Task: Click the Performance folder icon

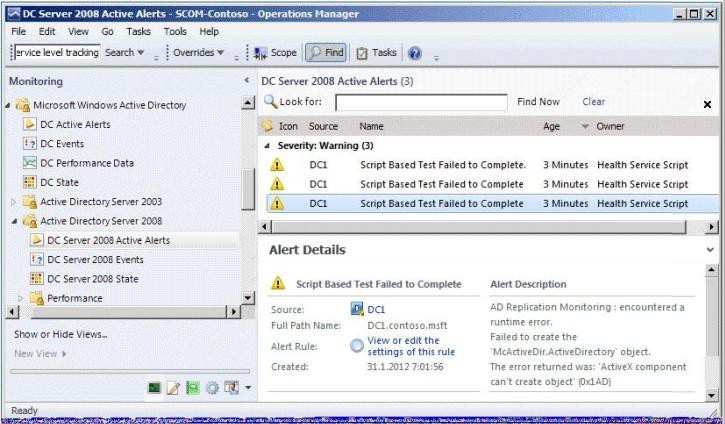Action: 37,299
